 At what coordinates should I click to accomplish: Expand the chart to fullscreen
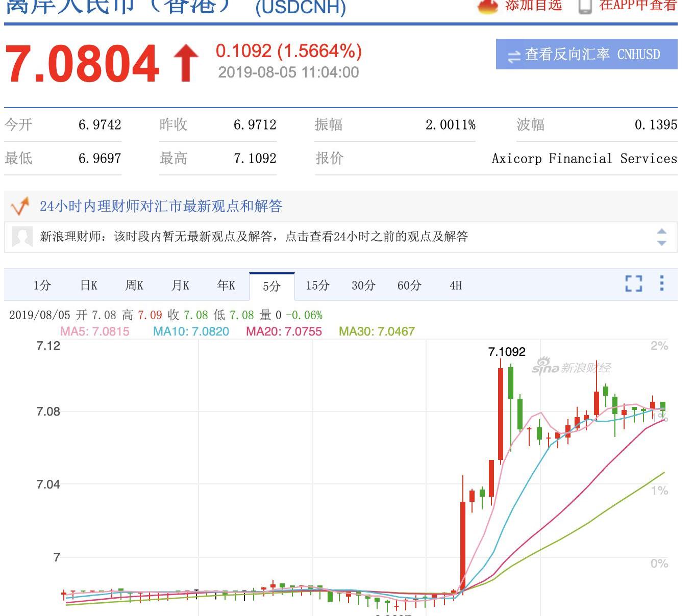634,284
